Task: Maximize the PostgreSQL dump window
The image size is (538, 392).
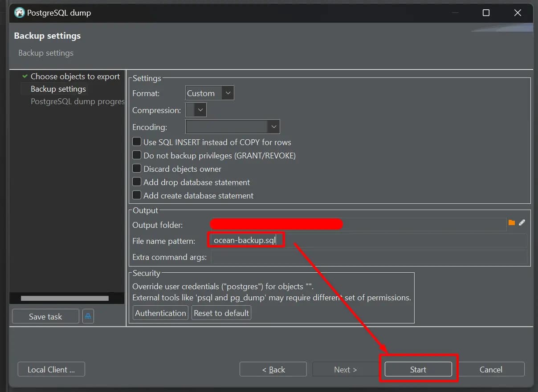Action: point(486,13)
